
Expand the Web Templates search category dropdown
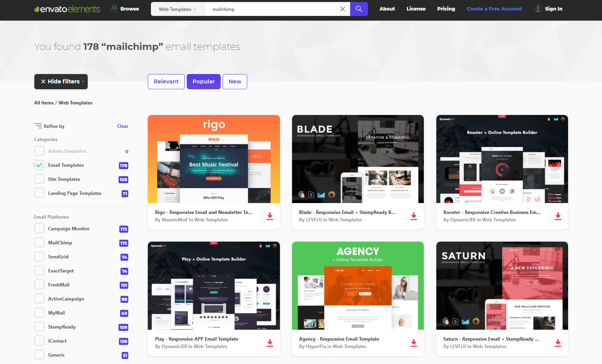tap(178, 9)
